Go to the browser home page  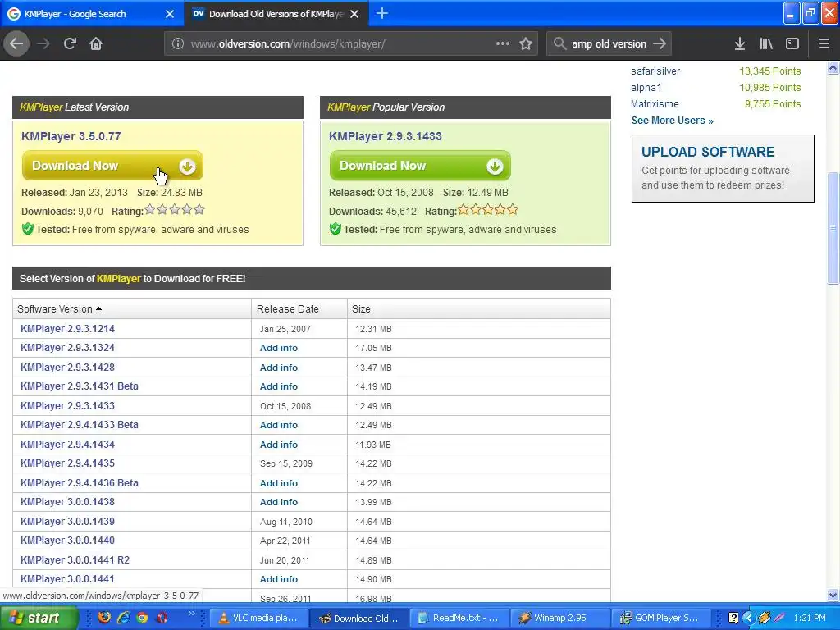(x=96, y=44)
